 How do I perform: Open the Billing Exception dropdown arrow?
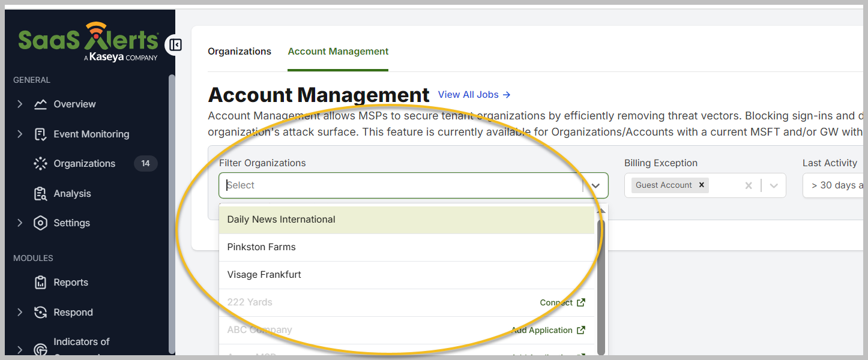774,186
